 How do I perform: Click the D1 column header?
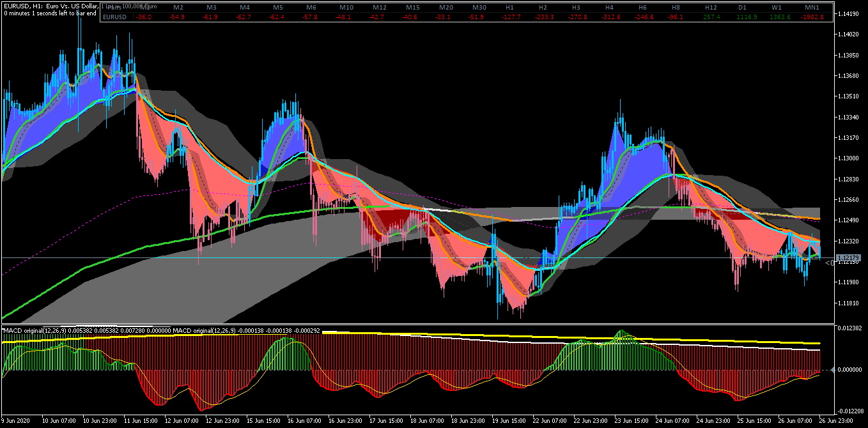[x=742, y=7]
